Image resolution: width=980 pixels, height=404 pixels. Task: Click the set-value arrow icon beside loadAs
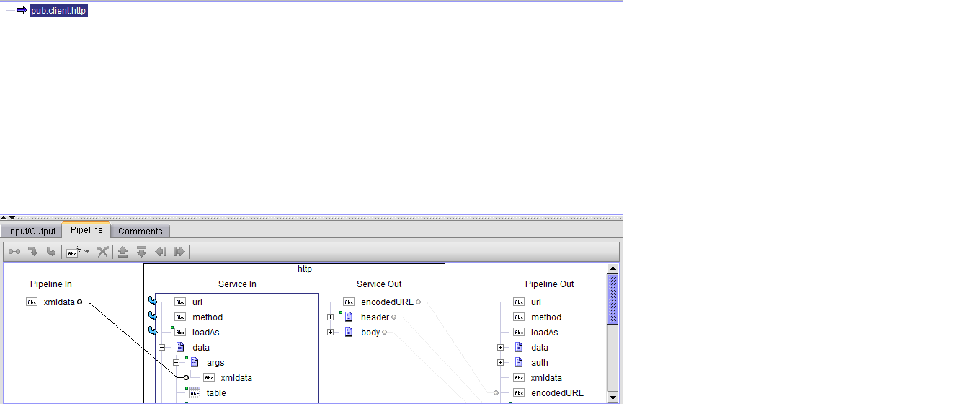tap(152, 331)
